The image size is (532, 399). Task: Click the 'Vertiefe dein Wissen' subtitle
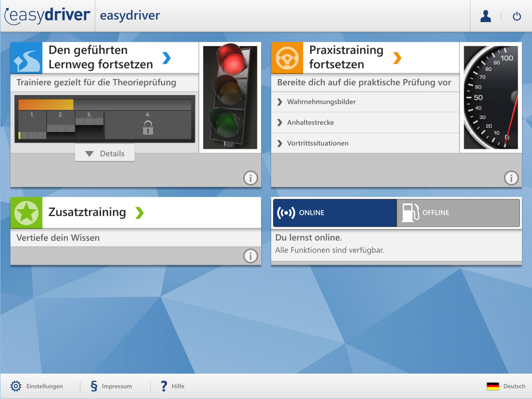coord(58,238)
